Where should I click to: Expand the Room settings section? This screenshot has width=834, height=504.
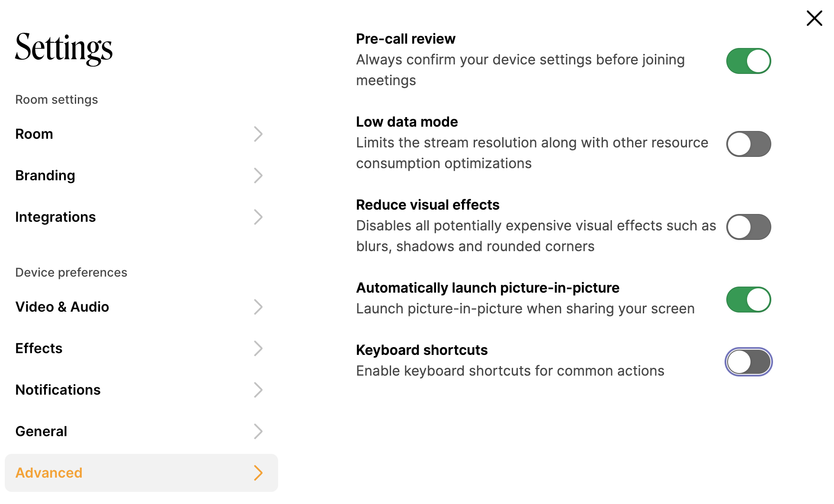click(x=56, y=99)
